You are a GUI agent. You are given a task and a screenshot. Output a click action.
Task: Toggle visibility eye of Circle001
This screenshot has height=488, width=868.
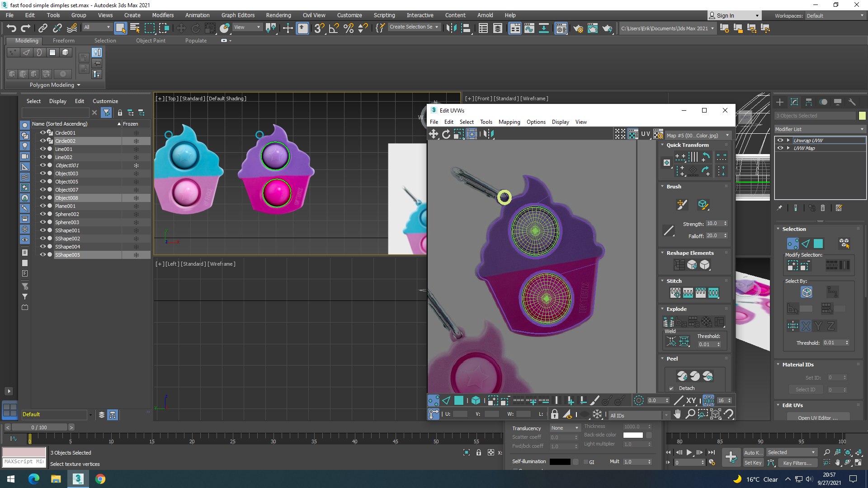coord(43,133)
